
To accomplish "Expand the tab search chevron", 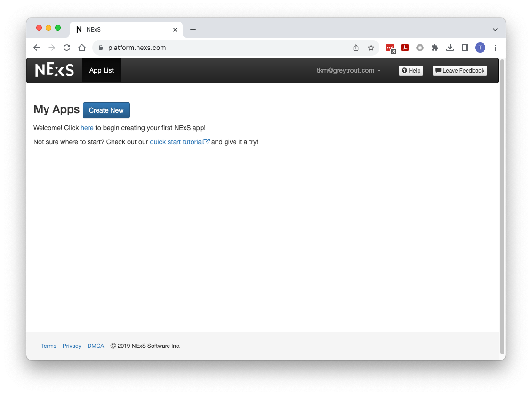I will pos(495,30).
